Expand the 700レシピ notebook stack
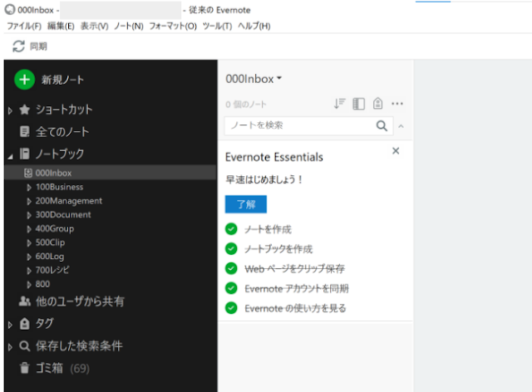Viewport: 532px width, 392px height. pos(29,271)
